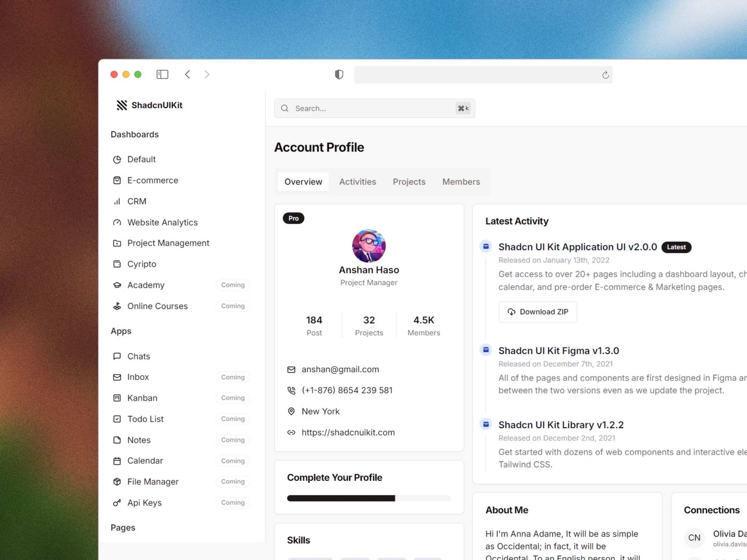Click in the Search input field
This screenshot has width=747, height=560.
click(x=375, y=108)
